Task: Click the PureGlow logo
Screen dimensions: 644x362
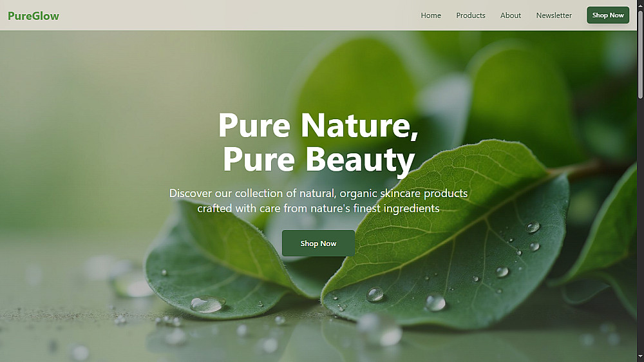Action: [x=33, y=15]
